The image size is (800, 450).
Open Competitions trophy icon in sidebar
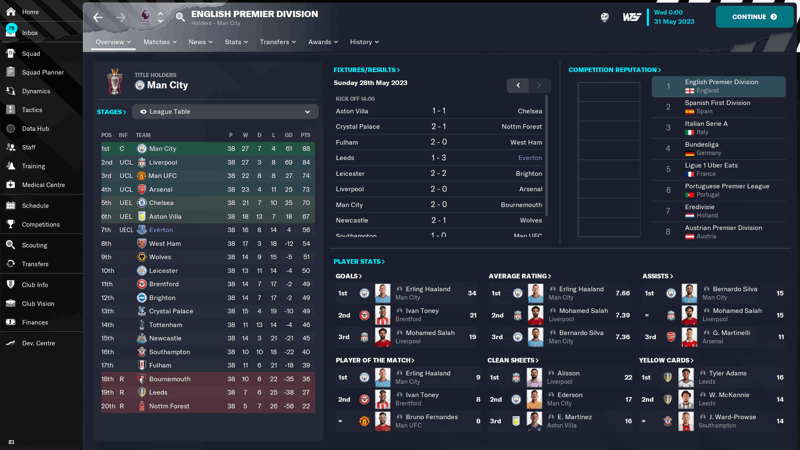(x=11, y=224)
